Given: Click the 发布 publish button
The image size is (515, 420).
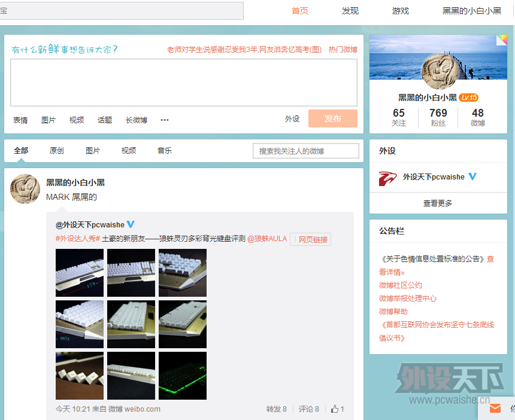Looking at the screenshot, I should pyautogui.click(x=333, y=118).
